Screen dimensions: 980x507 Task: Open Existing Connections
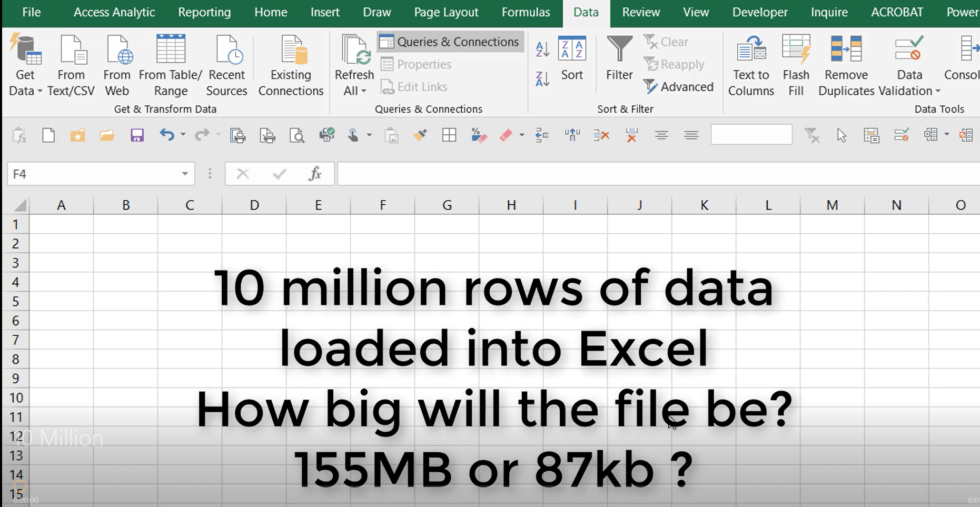[x=290, y=63]
